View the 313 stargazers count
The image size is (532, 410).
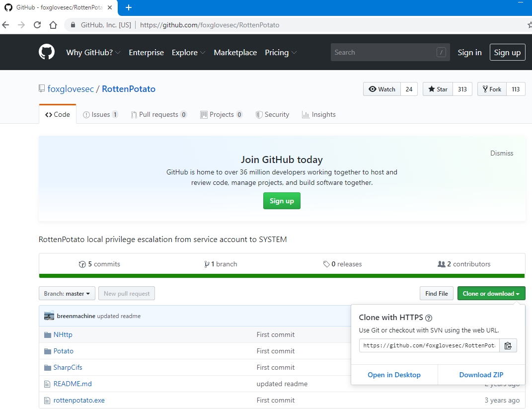(x=462, y=89)
